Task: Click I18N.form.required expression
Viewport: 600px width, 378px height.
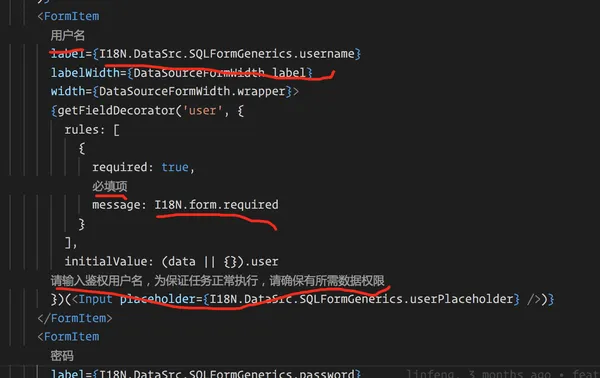Action: [x=217, y=205]
